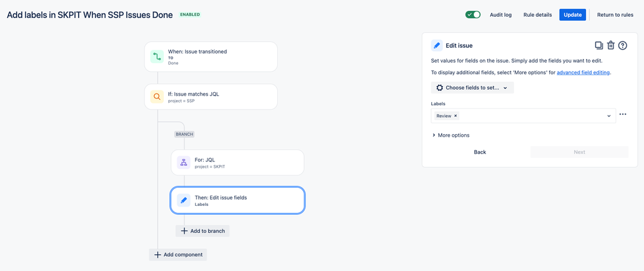Click inside the Labels input field
644x271 pixels.
pos(529,116)
